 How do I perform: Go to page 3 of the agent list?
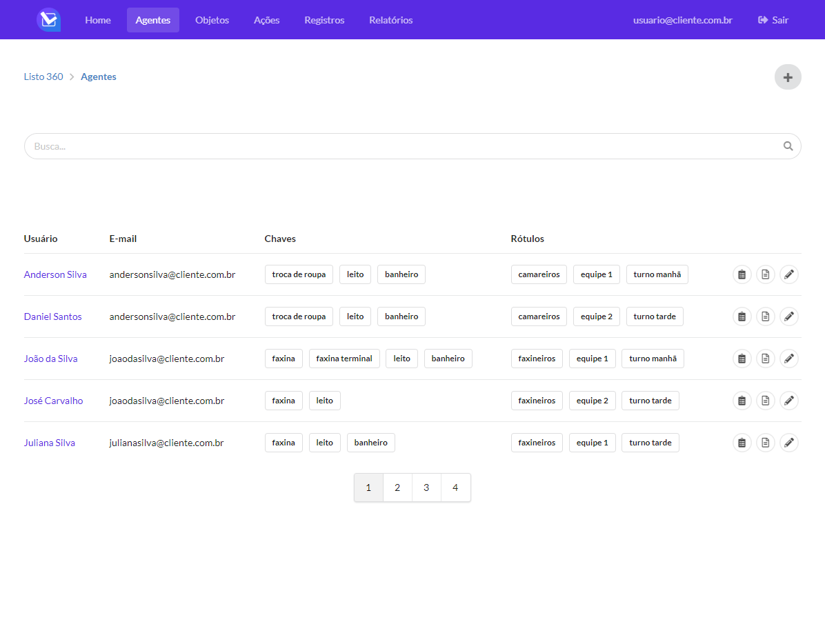point(426,487)
